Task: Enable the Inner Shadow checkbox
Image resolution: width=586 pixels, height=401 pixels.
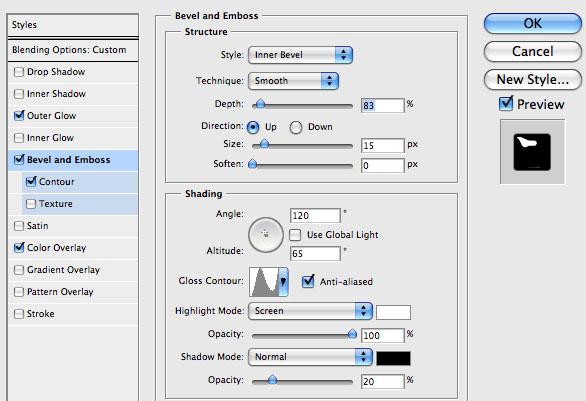Action: point(19,94)
